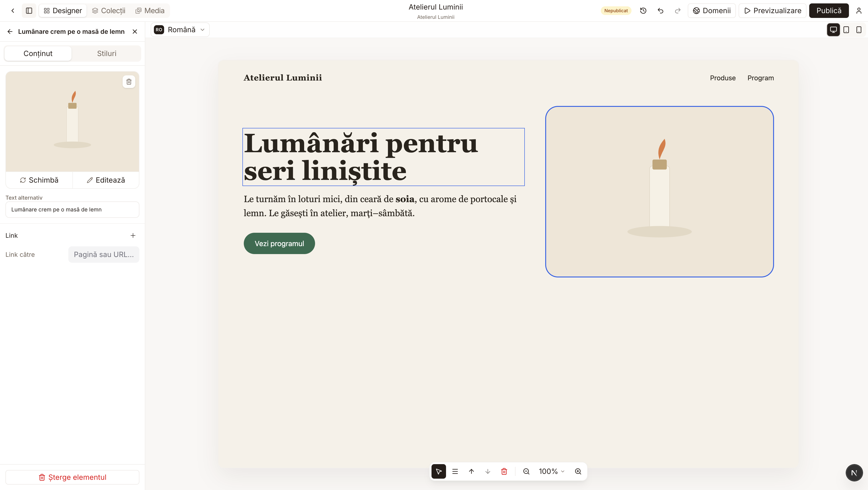Move element down arrow

pos(488,471)
